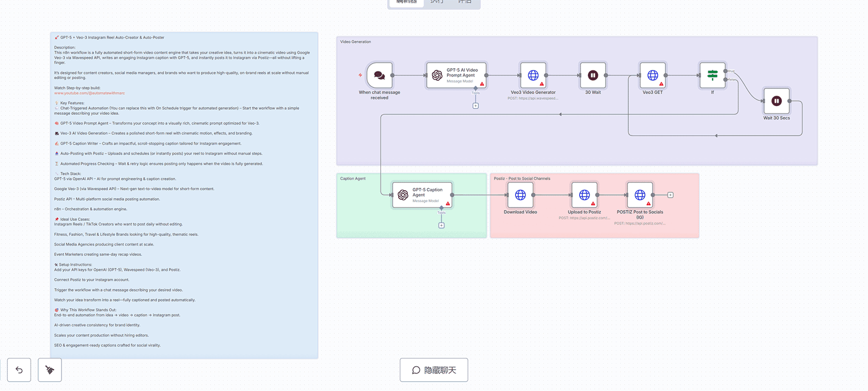The width and height of the screenshot is (868, 391).
Task: Open the youtube.com/@automatewithmarc link
Action: pos(89,93)
